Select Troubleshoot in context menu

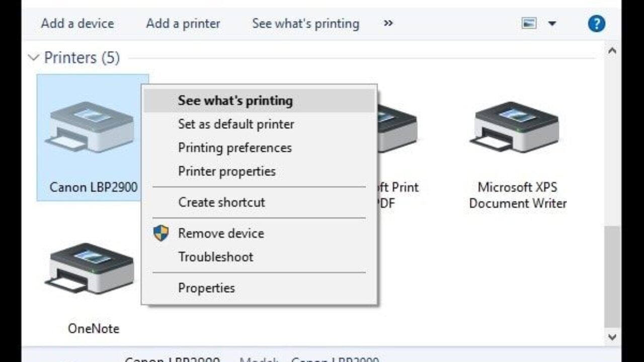coord(259,257)
